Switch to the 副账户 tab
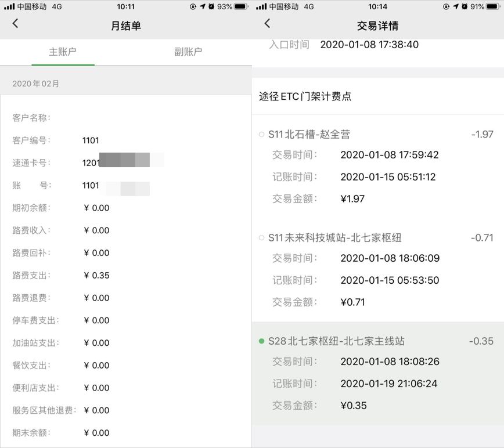This screenshot has height=448, width=504. point(188,52)
